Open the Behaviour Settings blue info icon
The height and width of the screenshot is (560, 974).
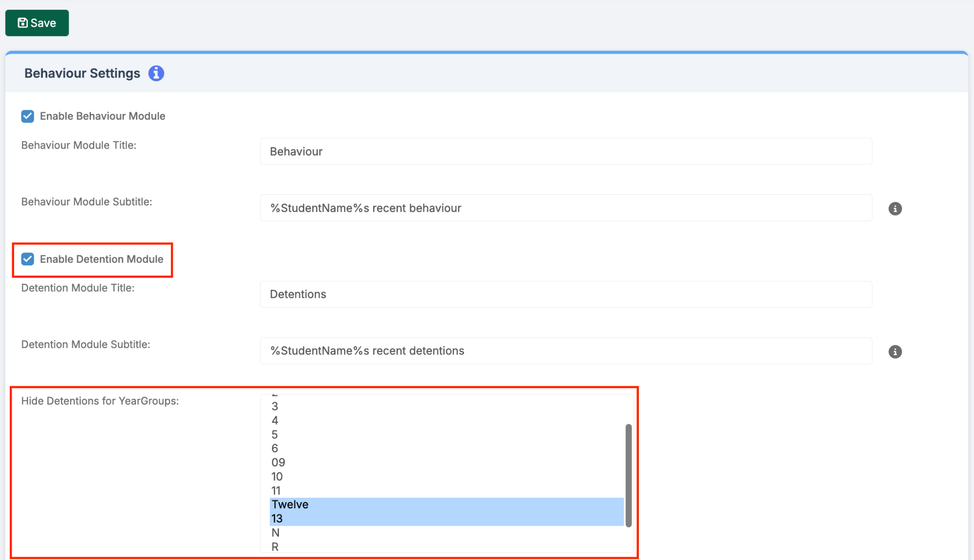click(156, 74)
